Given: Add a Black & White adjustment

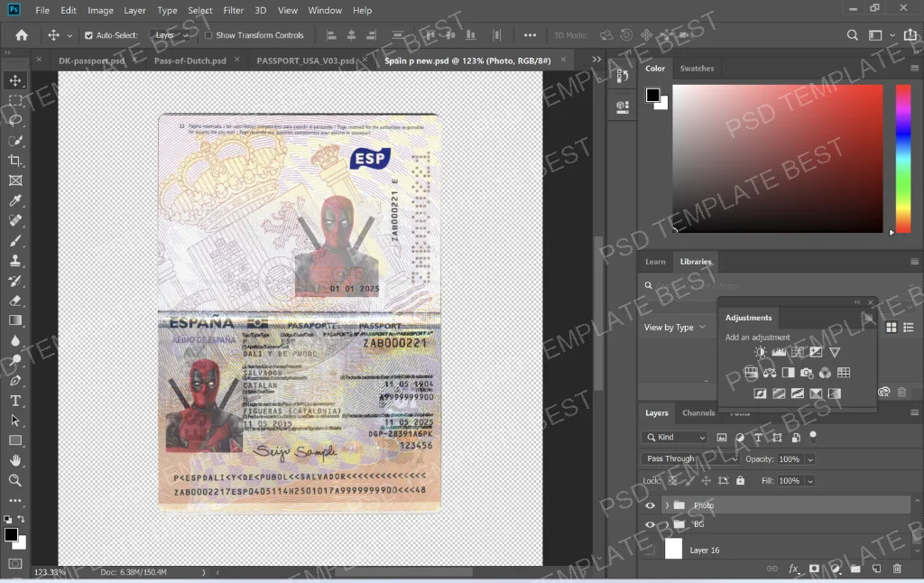Looking at the screenshot, I should pos(788,373).
